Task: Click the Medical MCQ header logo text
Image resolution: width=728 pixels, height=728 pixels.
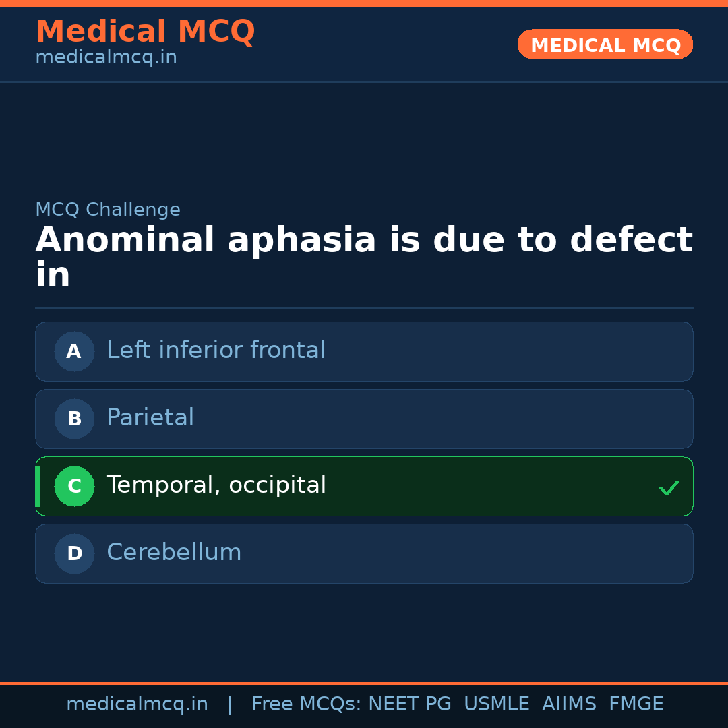Action: click(x=145, y=31)
